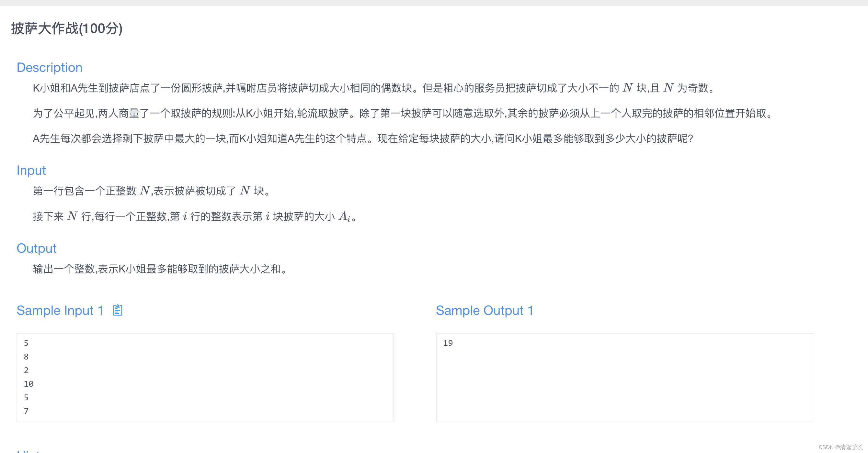The width and height of the screenshot is (868, 453).
Task: Select the last sample input value 7
Action: (26, 411)
